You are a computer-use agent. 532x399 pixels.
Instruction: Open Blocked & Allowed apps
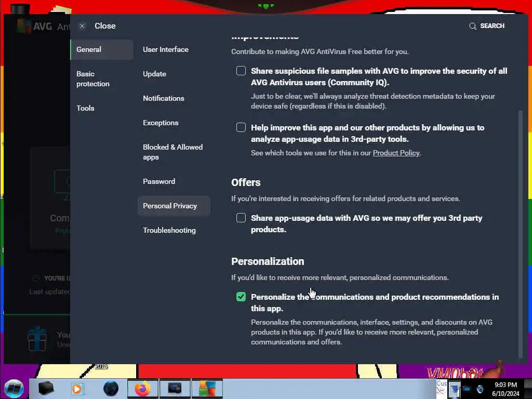[x=172, y=152]
